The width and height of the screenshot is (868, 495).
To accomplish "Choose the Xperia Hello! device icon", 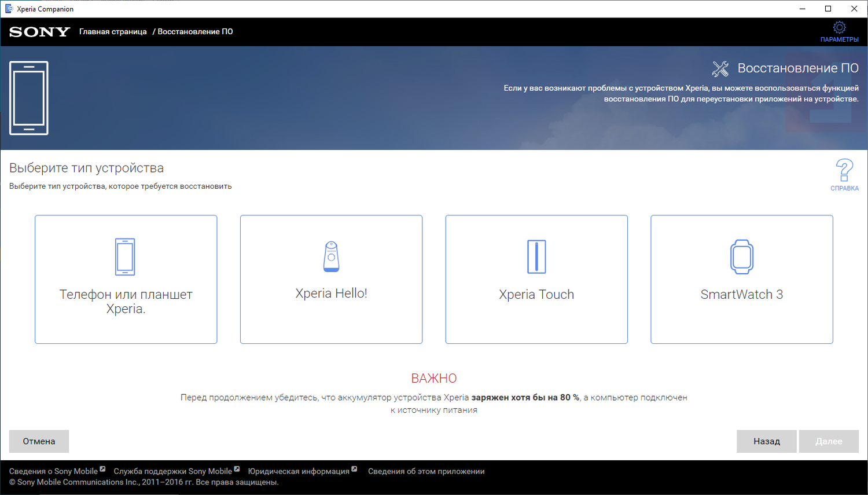I will tap(331, 256).
